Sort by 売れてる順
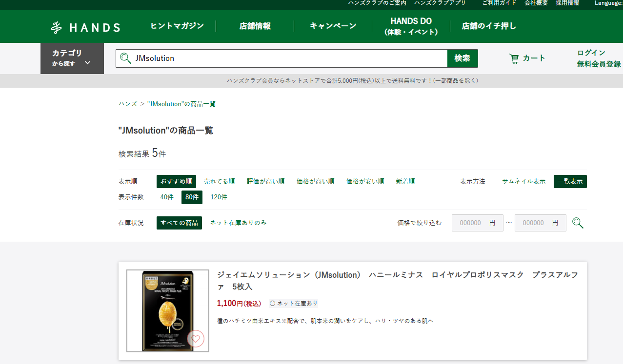The height and width of the screenshot is (364, 623). click(x=219, y=181)
